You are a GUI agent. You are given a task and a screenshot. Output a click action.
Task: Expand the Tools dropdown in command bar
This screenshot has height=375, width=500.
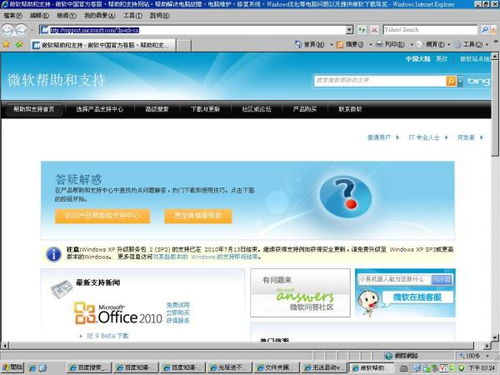487,44
